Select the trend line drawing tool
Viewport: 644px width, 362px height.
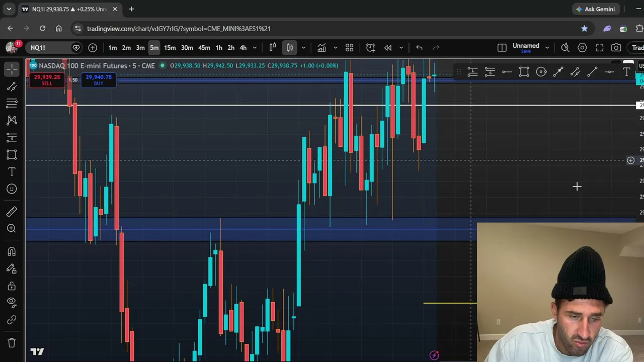click(x=12, y=86)
